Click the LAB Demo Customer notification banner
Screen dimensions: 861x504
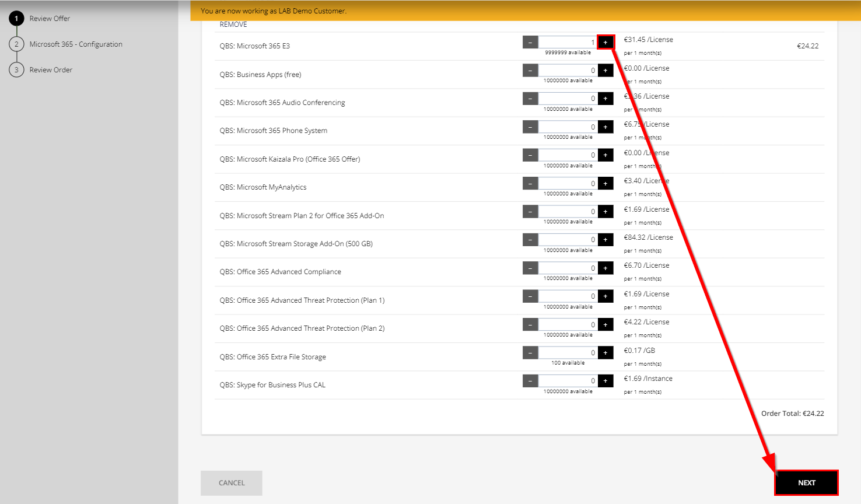526,10
